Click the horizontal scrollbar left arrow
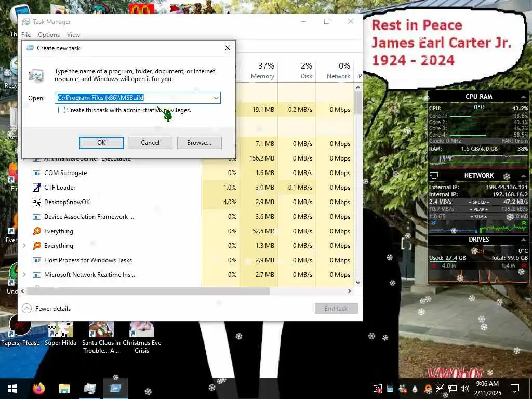532x399 pixels. [23, 291]
